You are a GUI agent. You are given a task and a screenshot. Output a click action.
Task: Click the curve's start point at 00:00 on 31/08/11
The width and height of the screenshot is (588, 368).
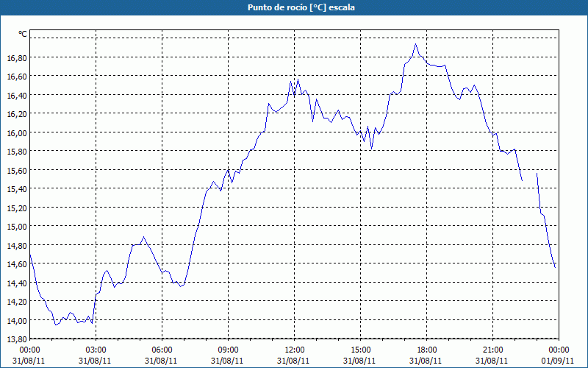30,255
